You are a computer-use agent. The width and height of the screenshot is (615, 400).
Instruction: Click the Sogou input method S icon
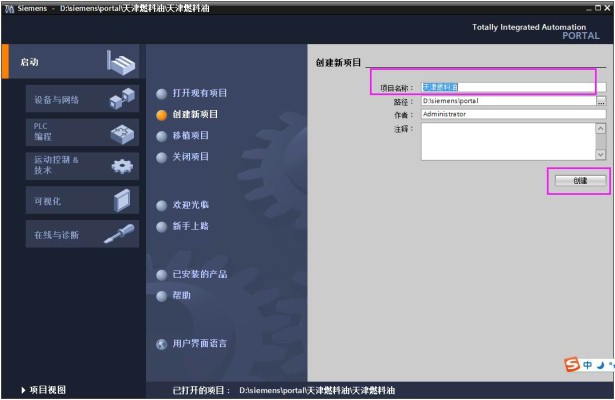(x=572, y=365)
